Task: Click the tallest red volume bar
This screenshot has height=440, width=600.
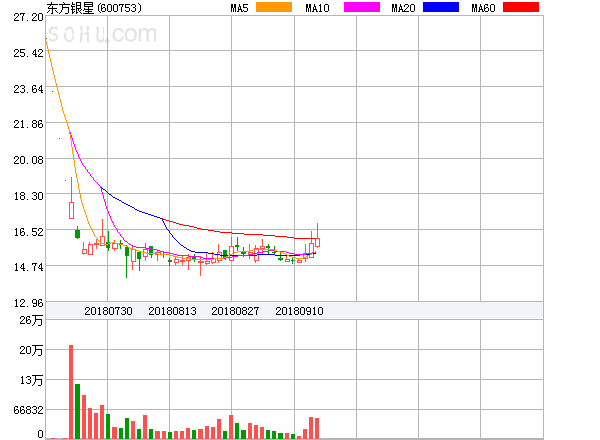Action: 71,392
